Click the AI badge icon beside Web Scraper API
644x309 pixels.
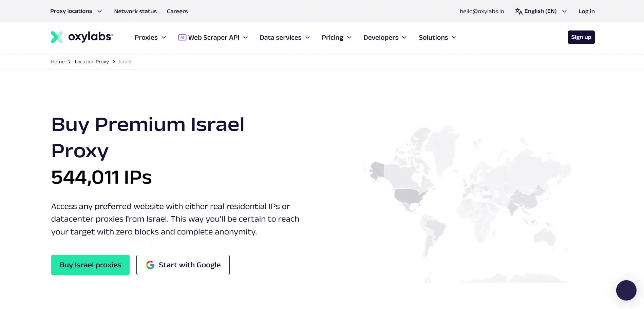click(182, 37)
